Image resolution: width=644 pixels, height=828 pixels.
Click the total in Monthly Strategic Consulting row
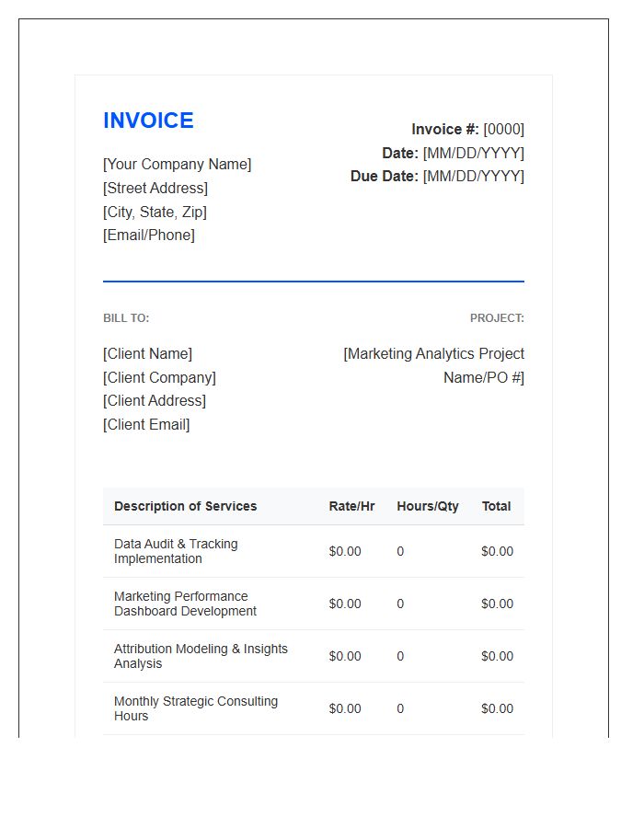tap(497, 708)
